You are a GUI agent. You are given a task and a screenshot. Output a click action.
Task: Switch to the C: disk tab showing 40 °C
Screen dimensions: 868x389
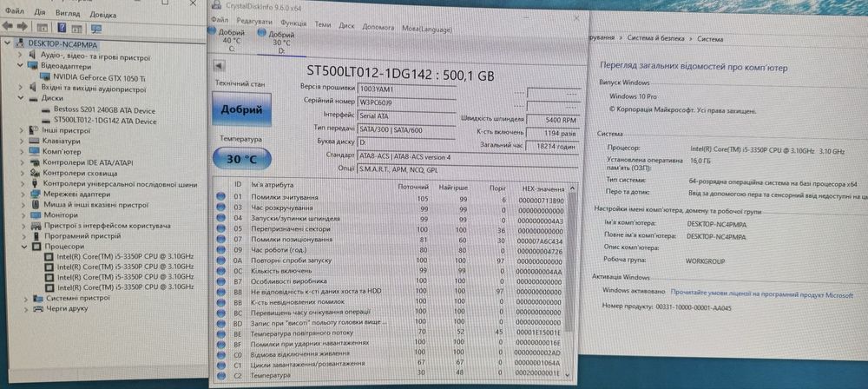pos(227,42)
